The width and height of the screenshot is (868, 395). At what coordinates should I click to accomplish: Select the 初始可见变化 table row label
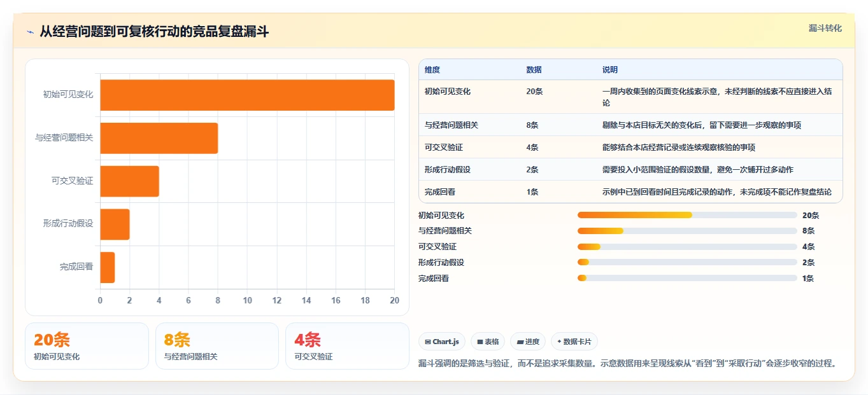[448, 92]
